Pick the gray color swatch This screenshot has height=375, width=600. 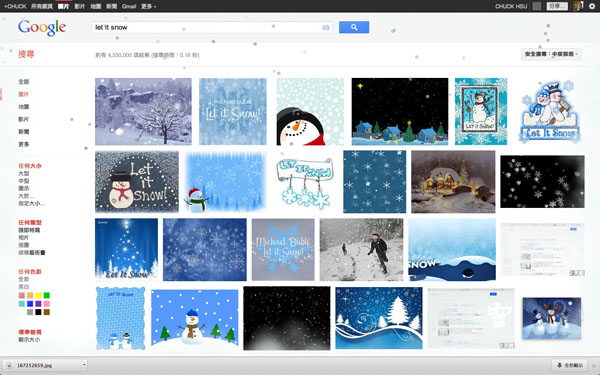click(30, 312)
